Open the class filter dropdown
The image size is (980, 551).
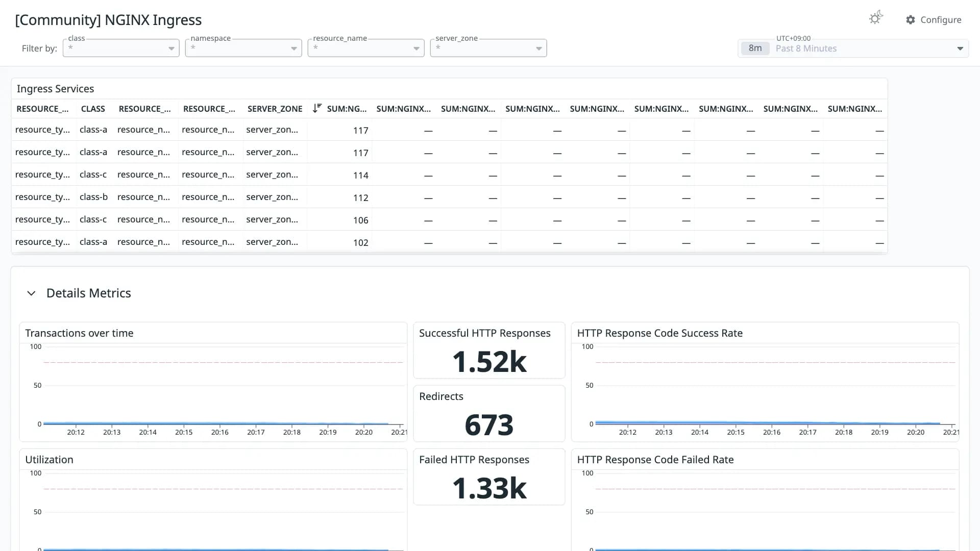(121, 48)
